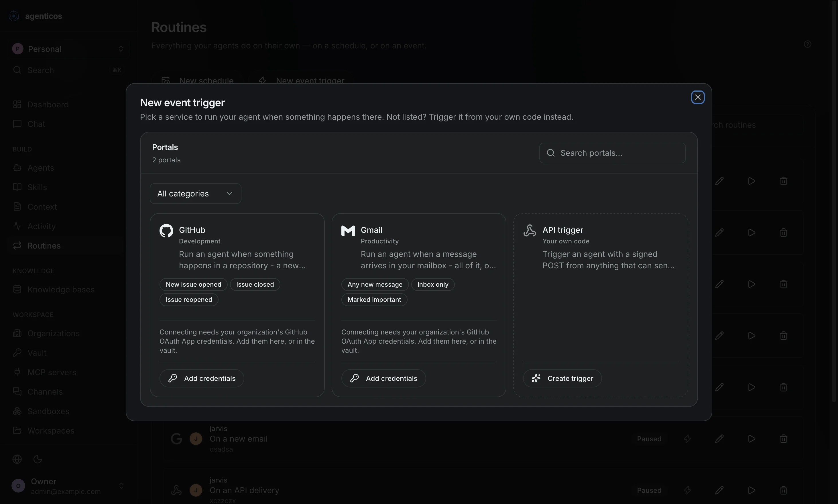Click the GitHub card title
Image resolution: width=838 pixels, height=504 pixels.
192,230
